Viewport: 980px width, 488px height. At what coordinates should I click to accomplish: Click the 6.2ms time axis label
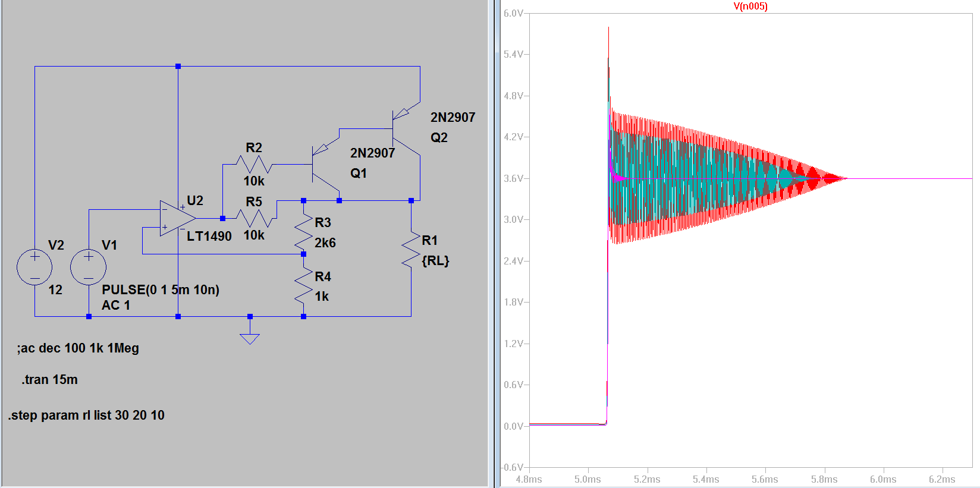[942, 479]
